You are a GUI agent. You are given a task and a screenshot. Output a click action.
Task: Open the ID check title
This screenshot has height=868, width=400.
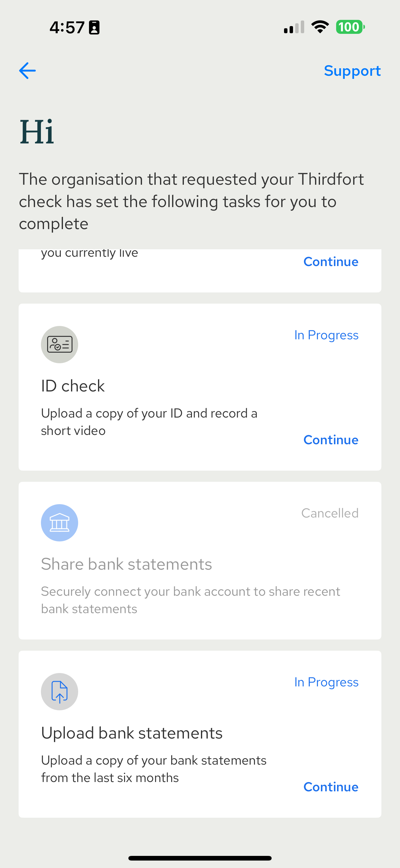click(x=73, y=386)
